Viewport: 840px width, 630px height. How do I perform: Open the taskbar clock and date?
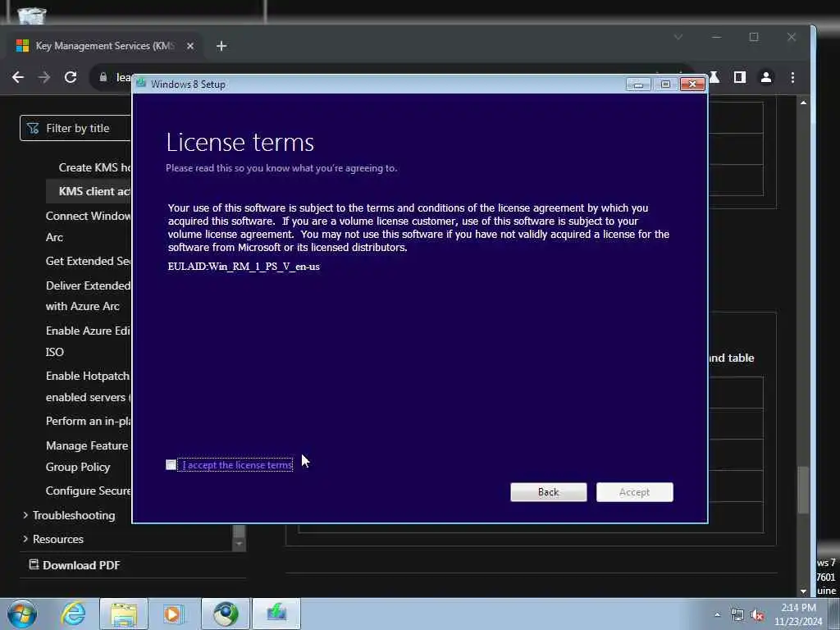(798, 614)
